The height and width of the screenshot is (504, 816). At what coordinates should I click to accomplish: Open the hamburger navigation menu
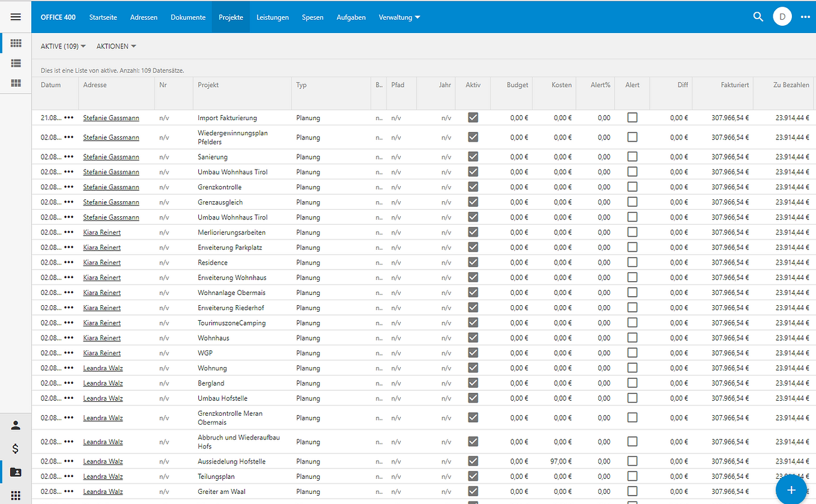click(16, 17)
